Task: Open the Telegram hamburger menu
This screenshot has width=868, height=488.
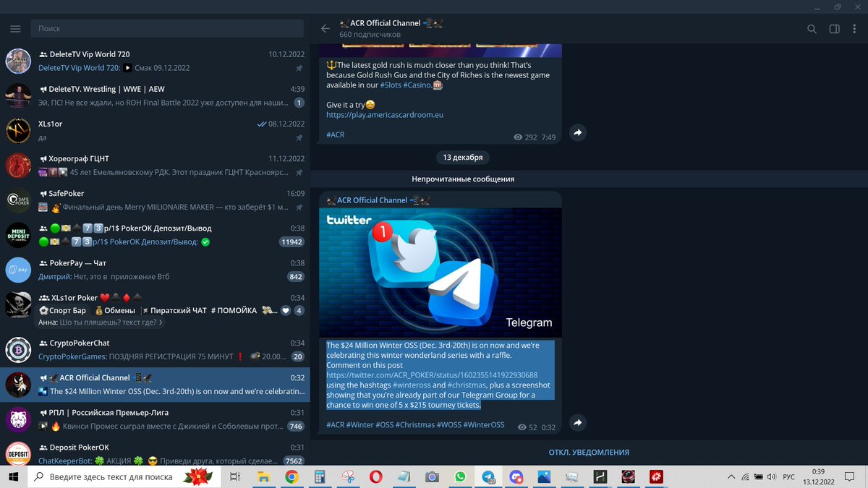Action: 15,29
